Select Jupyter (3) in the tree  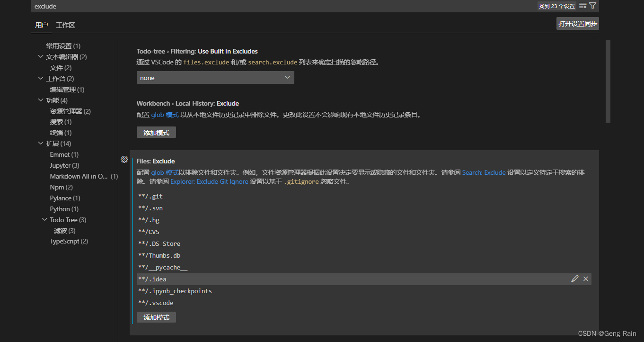coord(65,165)
